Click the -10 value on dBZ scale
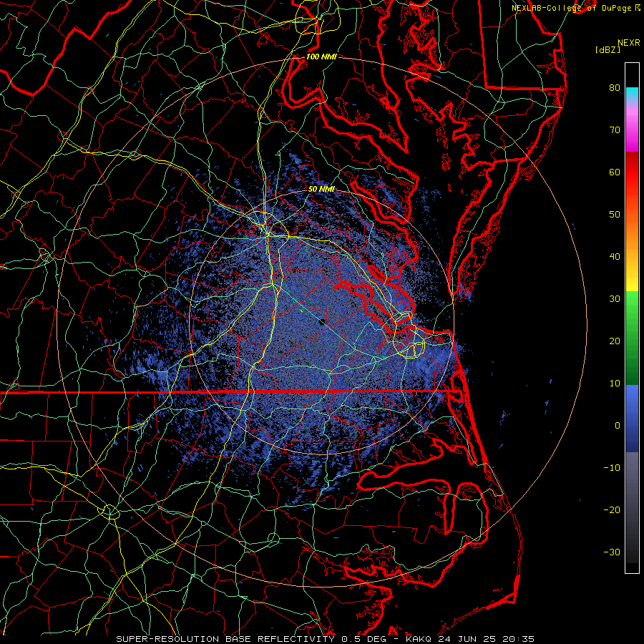 click(612, 468)
